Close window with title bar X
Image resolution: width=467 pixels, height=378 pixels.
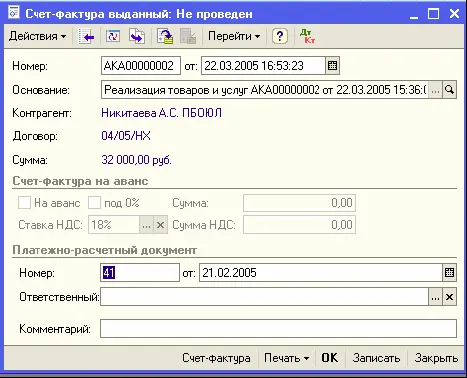tap(454, 14)
